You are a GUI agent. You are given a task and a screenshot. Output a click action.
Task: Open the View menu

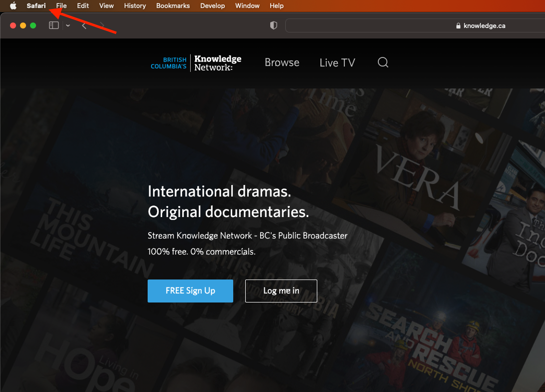pyautogui.click(x=107, y=5)
